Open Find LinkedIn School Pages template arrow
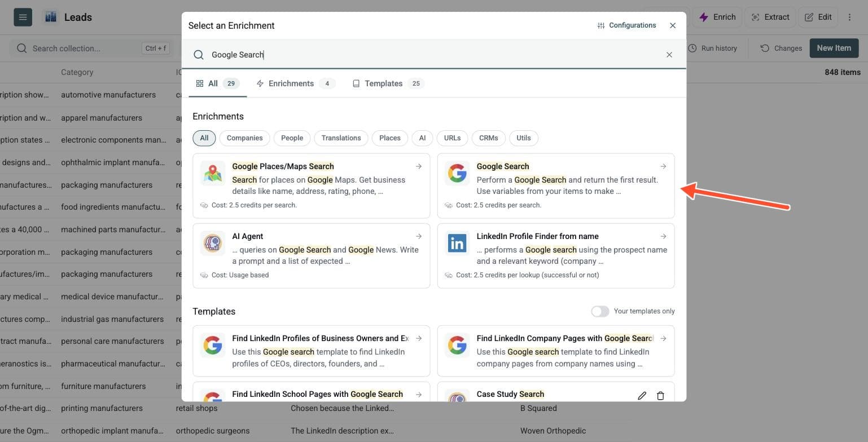Viewport: 868px width, 442px height. (x=419, y=394)
